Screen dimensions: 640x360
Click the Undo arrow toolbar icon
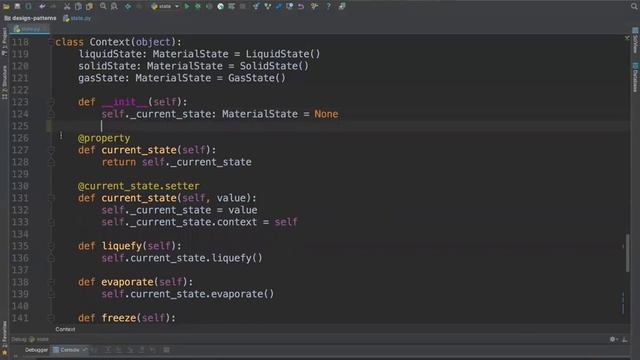click(42, 6)
